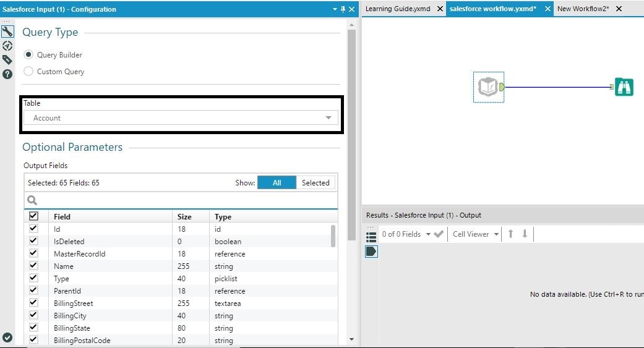The width and height of the screenshot is (644, 348).
Task: Click the configuration panel vertical scrollbar
Action: pos(351,135)
